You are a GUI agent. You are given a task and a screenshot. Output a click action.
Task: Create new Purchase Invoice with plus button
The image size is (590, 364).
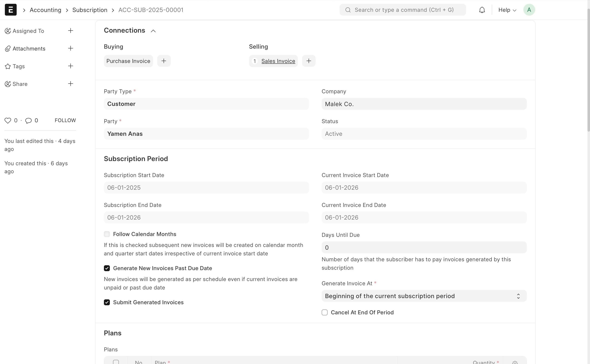tap(164, 61)
